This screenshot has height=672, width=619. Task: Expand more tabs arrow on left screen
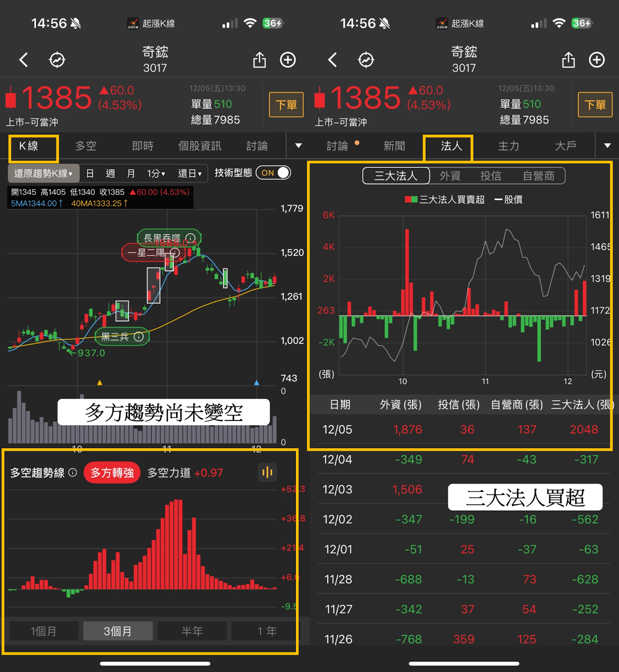[x=298, y=146]
